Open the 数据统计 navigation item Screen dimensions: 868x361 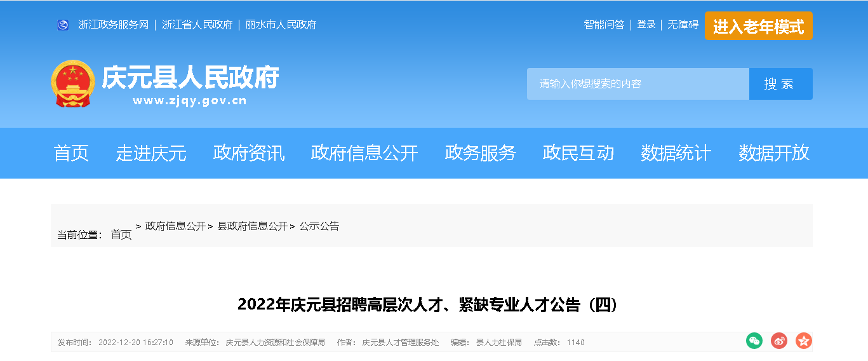pos(676,153)
